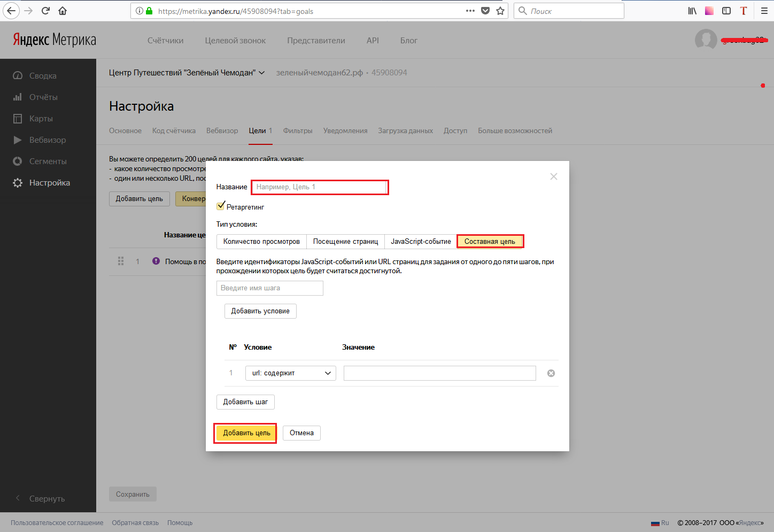Open the Уведомления tab

click(x=345, y=130)
